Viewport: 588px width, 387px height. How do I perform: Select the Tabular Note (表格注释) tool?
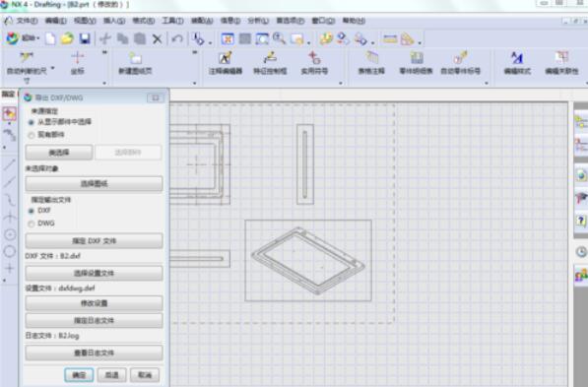tap(371, 63)
